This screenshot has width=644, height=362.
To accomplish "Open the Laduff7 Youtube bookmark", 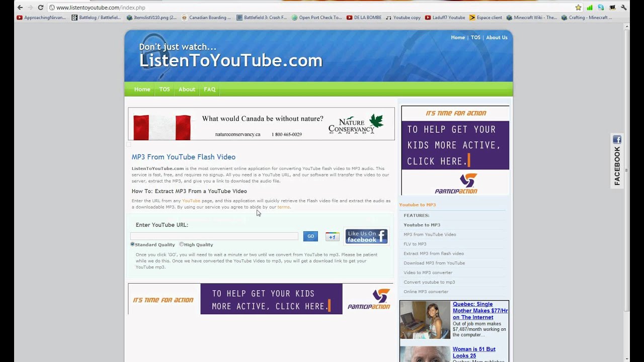I will (445, 18).
